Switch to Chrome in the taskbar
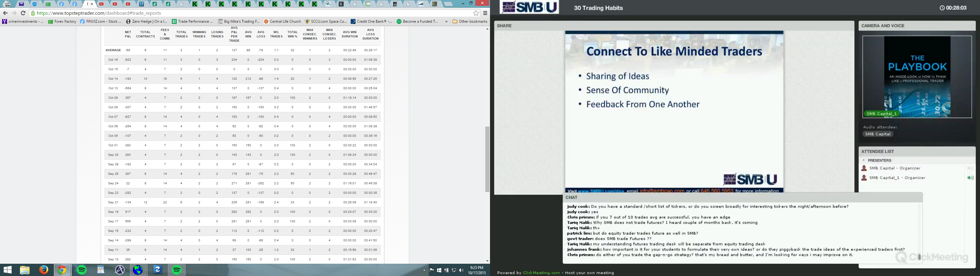The height and width of the screenshot is (276, 980). 62,270
